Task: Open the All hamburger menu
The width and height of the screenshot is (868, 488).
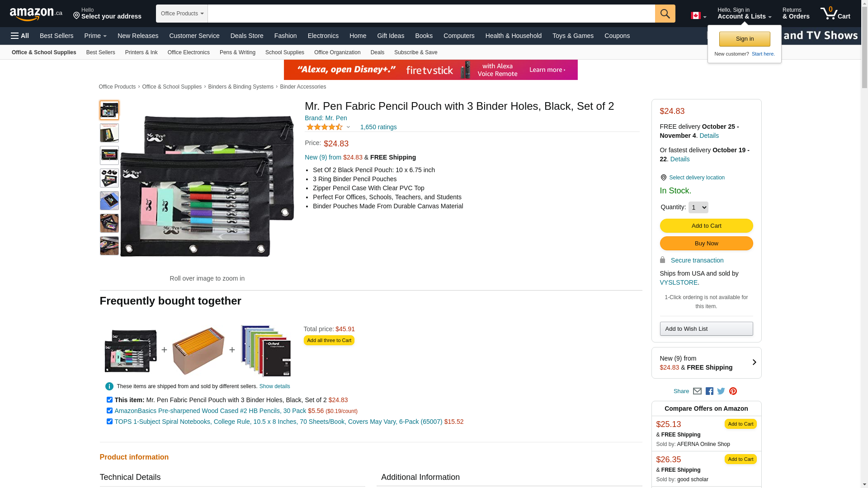Action: [x=20, y=36]
